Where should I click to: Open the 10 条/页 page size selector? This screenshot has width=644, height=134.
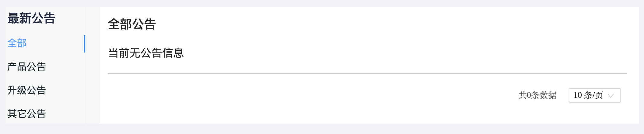click(x=594, y=95)
